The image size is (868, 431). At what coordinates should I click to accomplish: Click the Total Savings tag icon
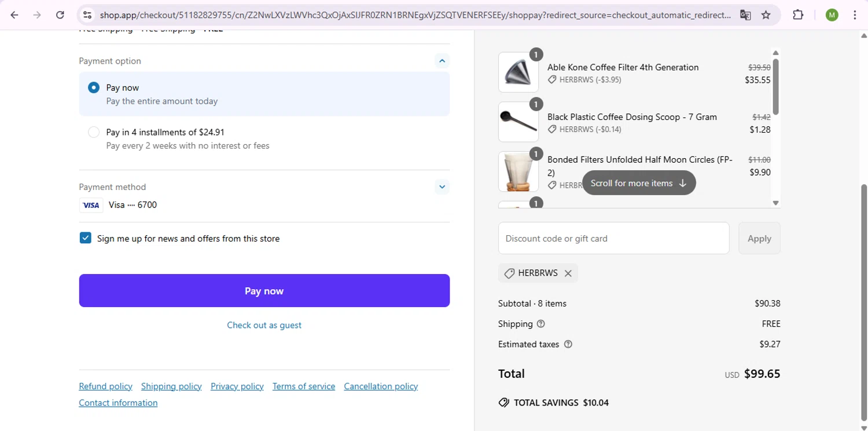(504, 403)
